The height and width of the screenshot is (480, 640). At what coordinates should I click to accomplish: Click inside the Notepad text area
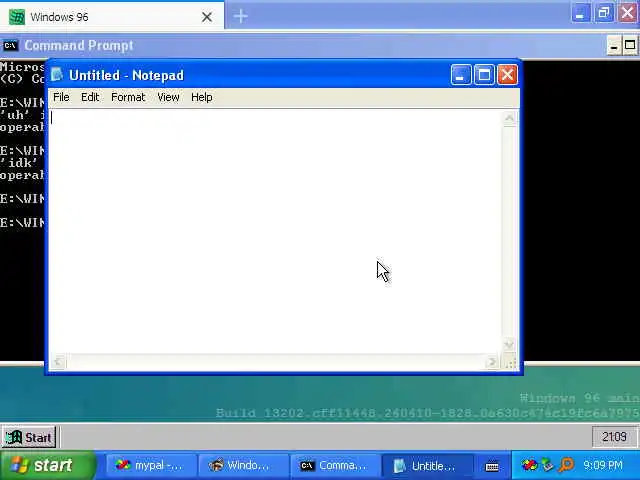pyautogui.click(x=276, y=231)
